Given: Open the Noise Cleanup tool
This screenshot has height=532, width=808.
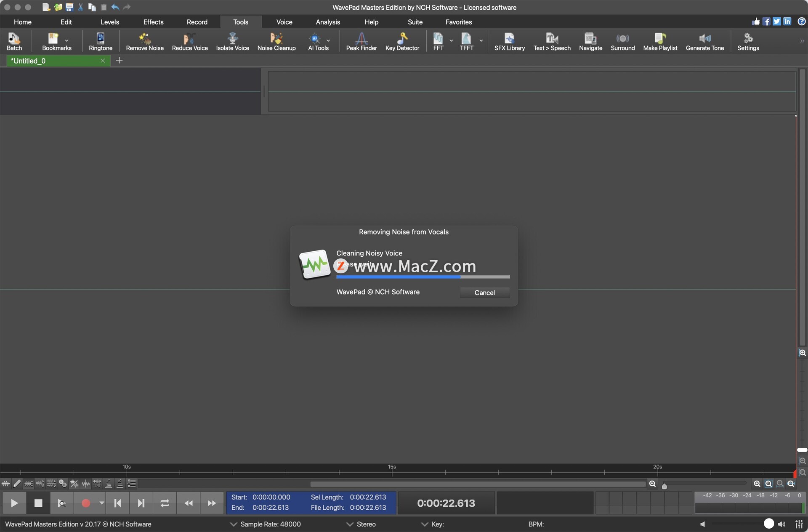Looking at the screenshot, I should [276, 42].
